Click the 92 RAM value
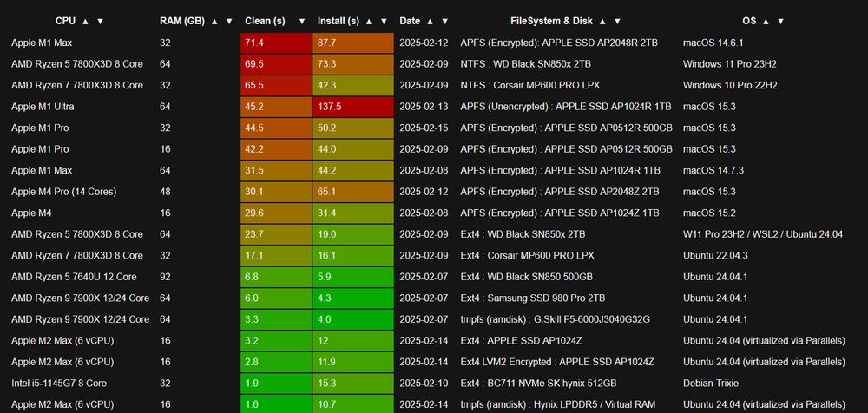868x413 pixels. [x=165, y=277]
